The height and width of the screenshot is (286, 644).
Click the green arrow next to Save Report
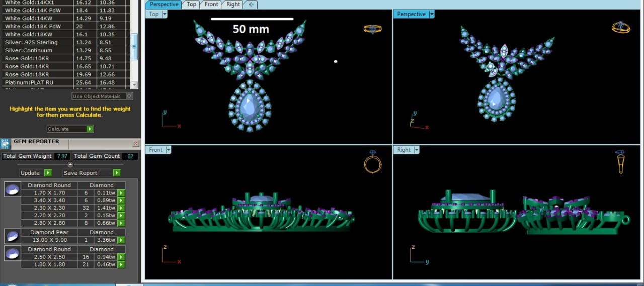click(117, 173)
